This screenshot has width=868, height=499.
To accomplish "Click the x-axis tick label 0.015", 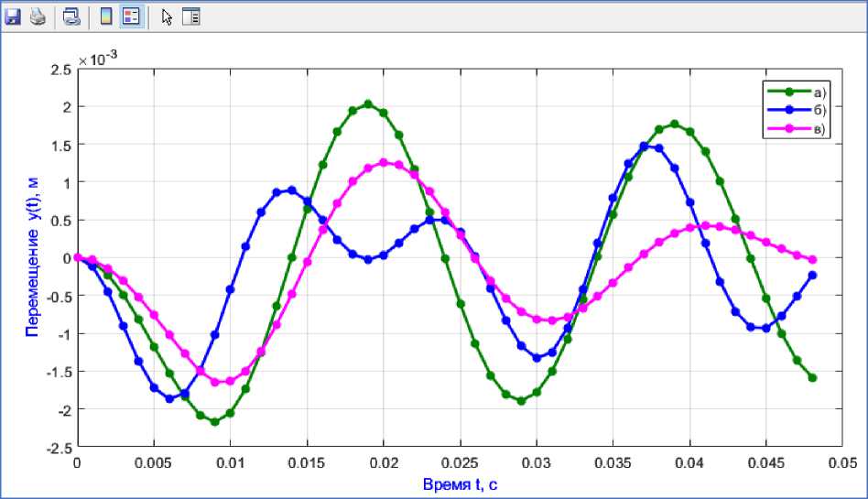I will (x=307, y=463).
